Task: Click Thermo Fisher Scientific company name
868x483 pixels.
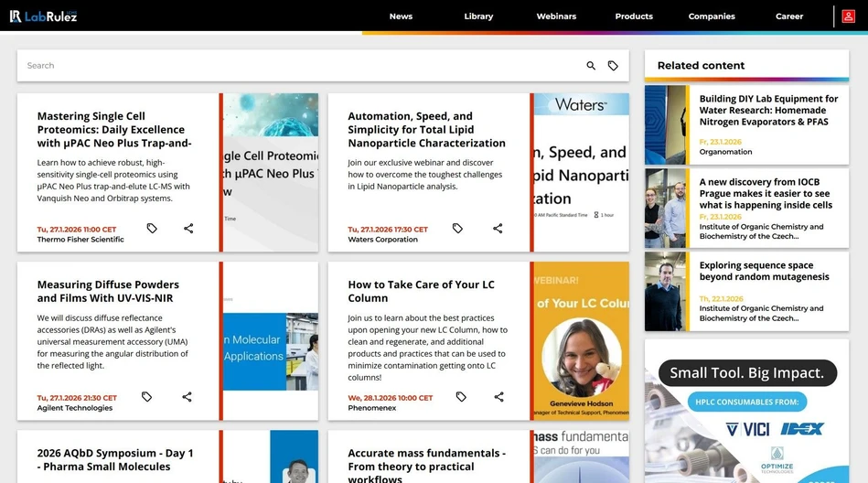Action: (x=80, y=240)
